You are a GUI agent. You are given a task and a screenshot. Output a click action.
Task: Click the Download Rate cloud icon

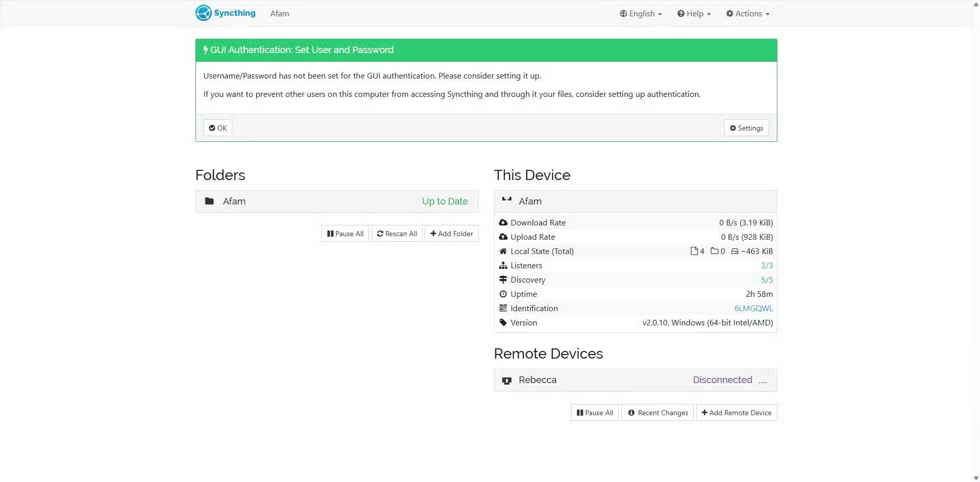point(504,222)
